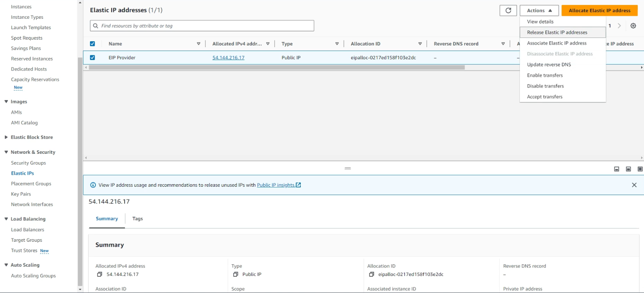
Task: Copy the Type value Public IP
Action: 236,274
